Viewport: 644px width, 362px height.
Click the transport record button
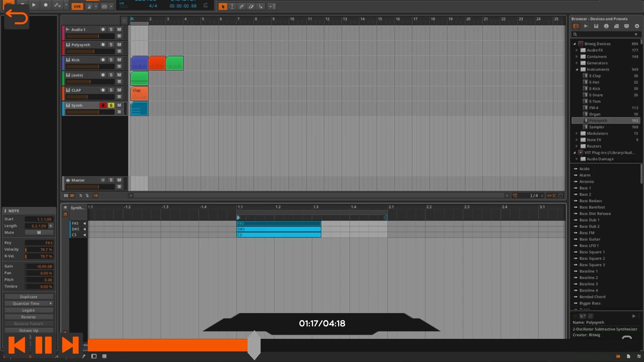click(x=46, y=5)
